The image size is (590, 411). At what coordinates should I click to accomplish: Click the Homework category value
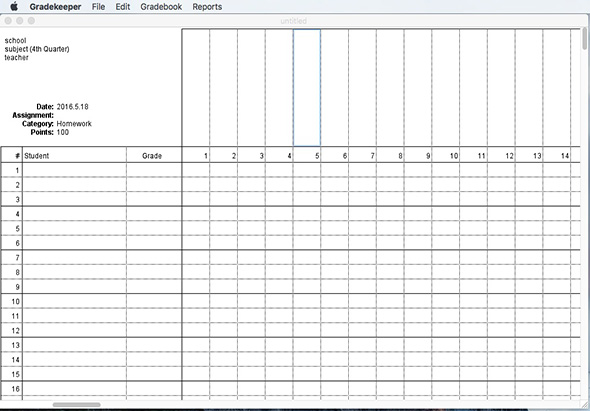74,124
